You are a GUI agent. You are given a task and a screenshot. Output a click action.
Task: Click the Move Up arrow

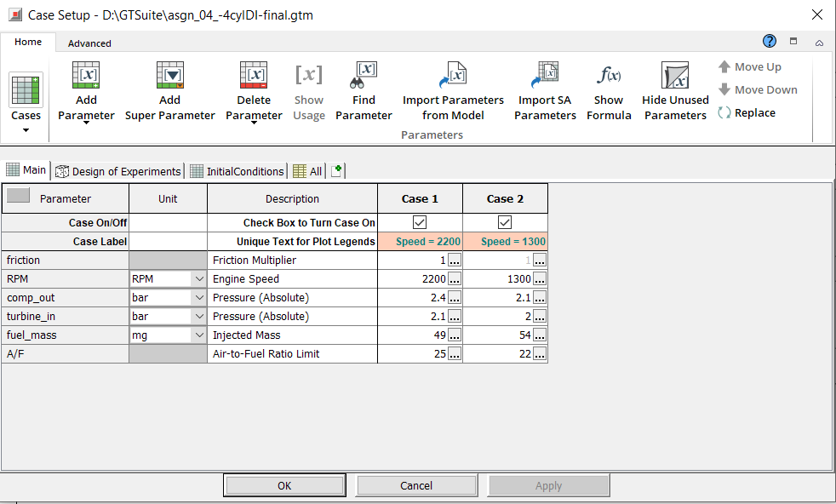click(x=724, y=66)
